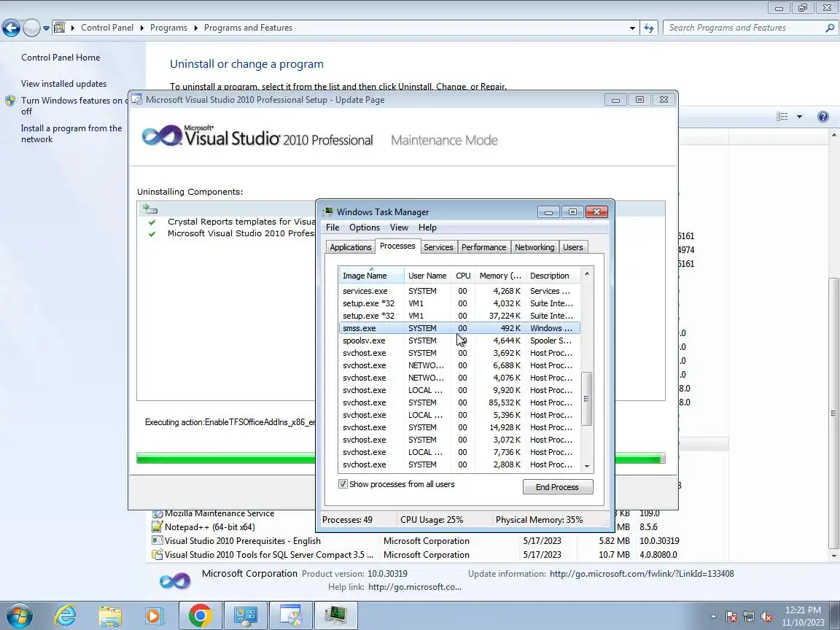Click the End Process button
The image size is (840, 630).
point(558,486)
